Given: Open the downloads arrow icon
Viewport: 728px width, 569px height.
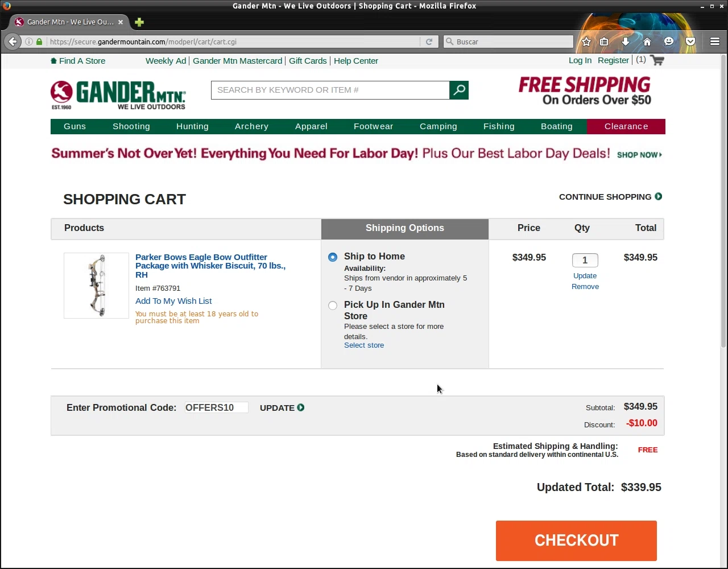Looking at the screenshot, I should 626,42.
